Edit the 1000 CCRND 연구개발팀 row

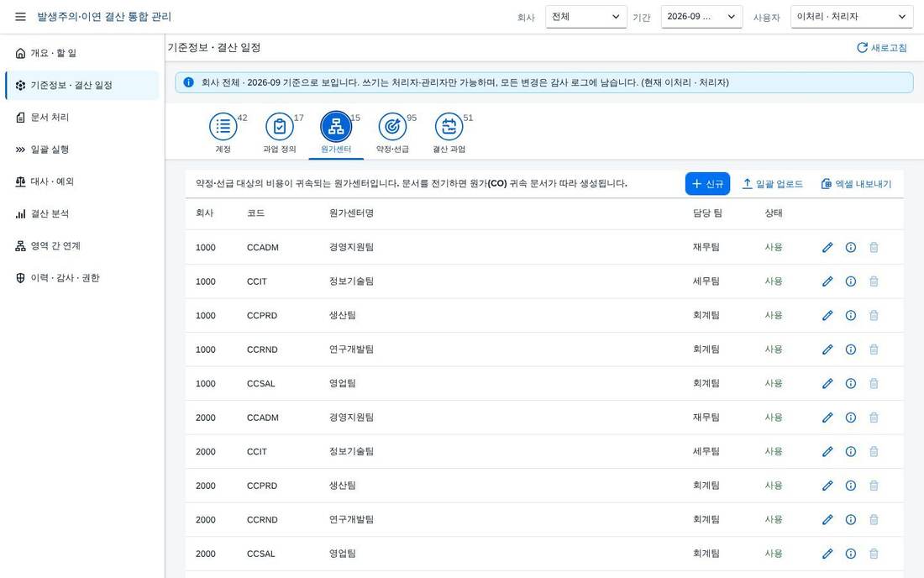(x=827, y=349)
